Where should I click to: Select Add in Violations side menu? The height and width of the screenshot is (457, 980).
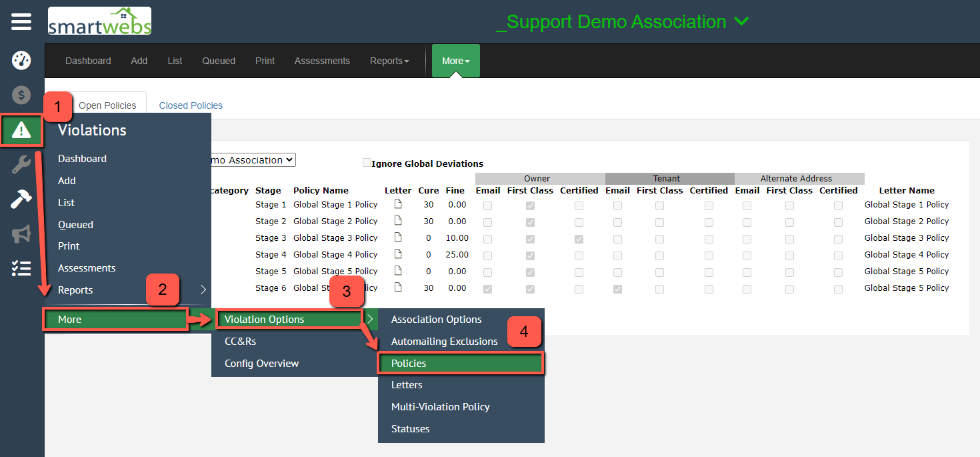tap(67, 181)
